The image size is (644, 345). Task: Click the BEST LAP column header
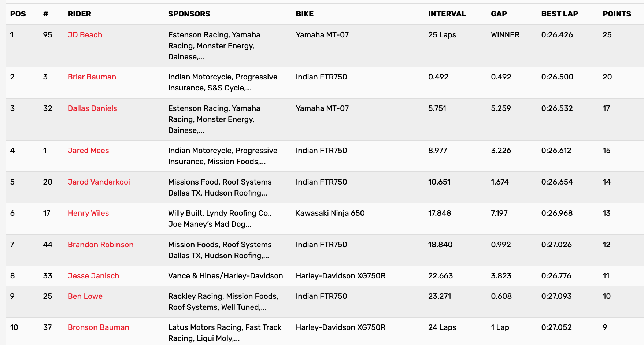point(560,14)
